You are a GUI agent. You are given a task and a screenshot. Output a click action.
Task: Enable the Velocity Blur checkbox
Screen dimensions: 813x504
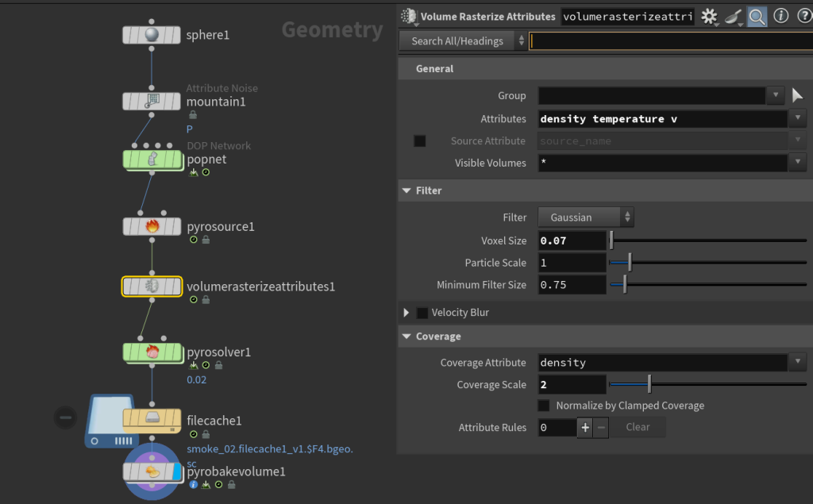pos(422,313)
